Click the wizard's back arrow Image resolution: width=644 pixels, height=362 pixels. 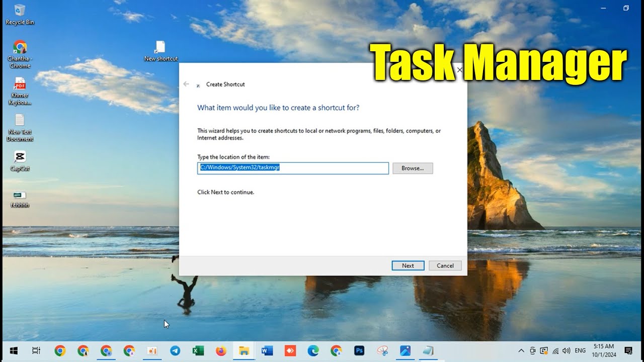pos(186,84)
